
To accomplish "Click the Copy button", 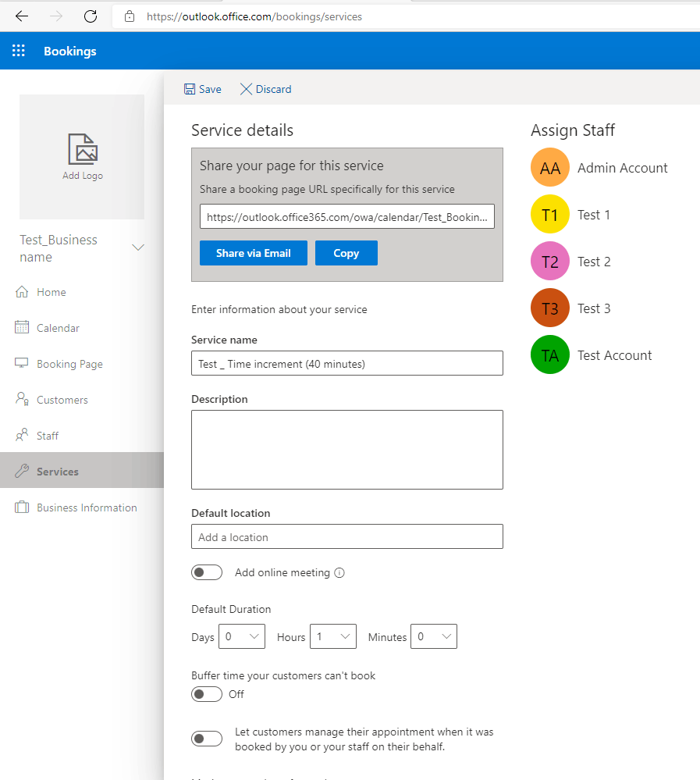I will coord(346,253).
